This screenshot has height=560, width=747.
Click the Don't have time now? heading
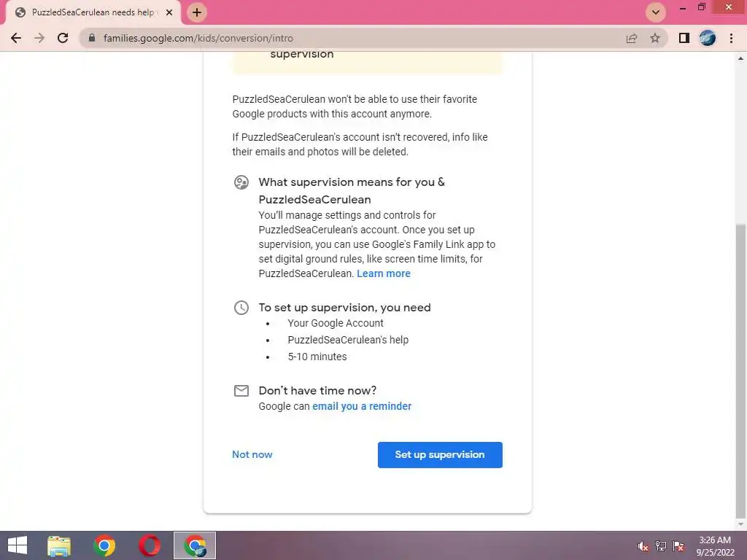coord(317,391)
